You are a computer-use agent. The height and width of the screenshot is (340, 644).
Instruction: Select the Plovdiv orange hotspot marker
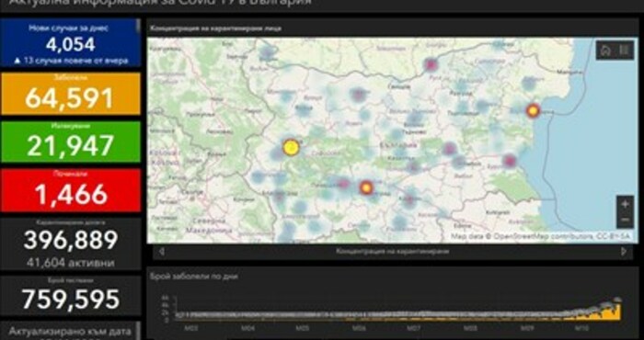tap(366, 187)
